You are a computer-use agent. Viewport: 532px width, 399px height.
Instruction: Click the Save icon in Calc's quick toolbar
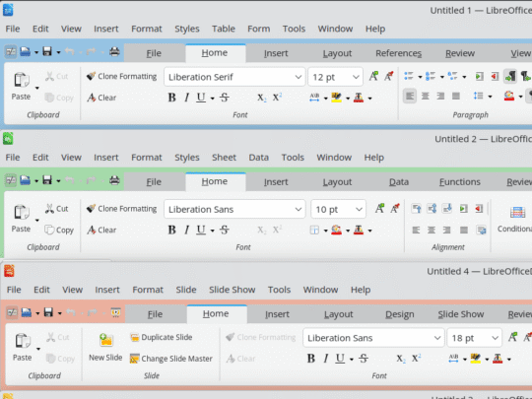pos(47,180)
